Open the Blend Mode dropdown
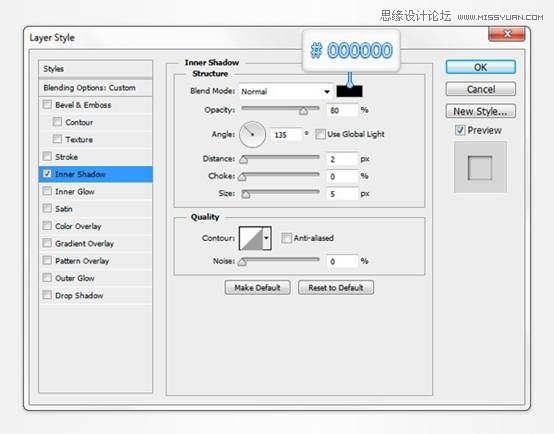This screenshot has height=434, width=554. pos(286,92)
